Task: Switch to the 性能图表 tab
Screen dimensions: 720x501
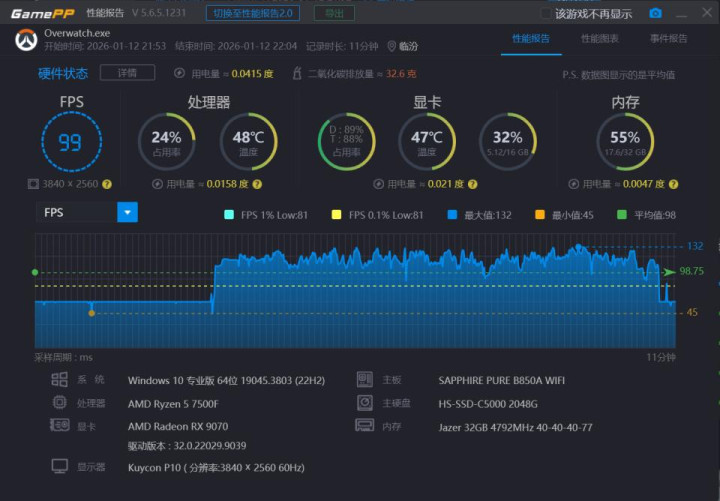Action: [600, 39]
